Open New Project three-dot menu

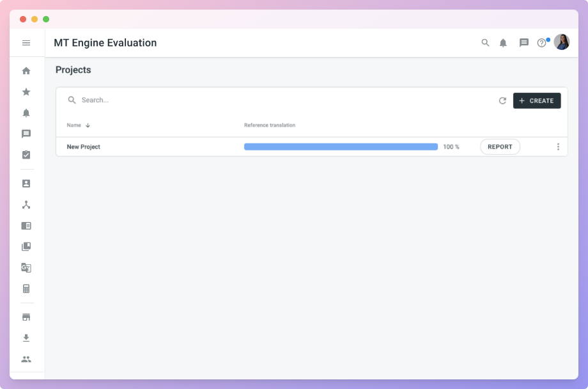tap(558, 147)
